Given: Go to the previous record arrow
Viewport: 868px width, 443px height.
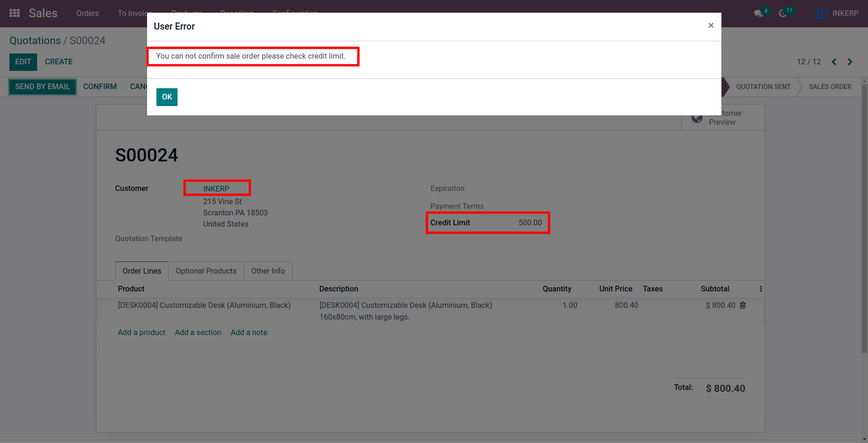Looking at the screenshot, I should [x=834, y=62].
